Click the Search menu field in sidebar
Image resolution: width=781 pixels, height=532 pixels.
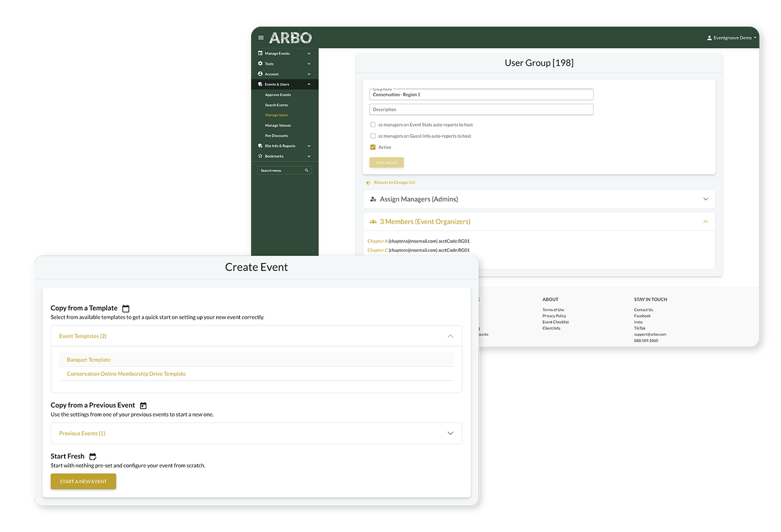pos(284,170)
